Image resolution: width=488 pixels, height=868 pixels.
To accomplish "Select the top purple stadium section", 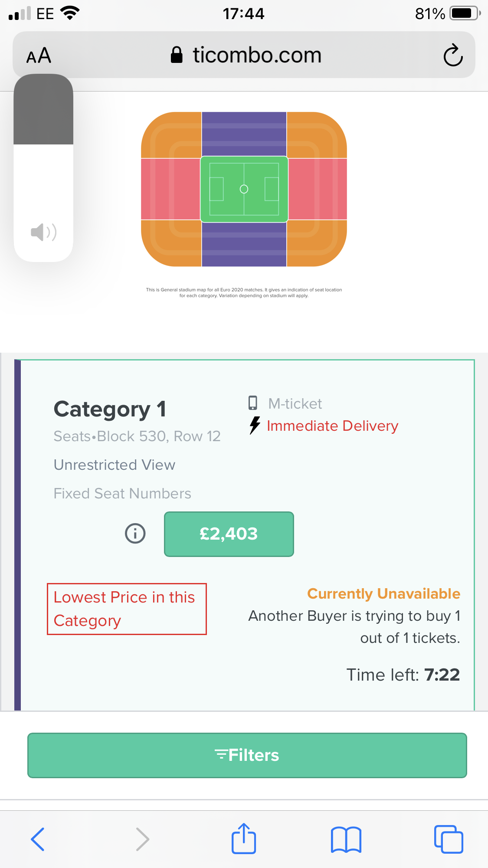I will click(244, 134).
